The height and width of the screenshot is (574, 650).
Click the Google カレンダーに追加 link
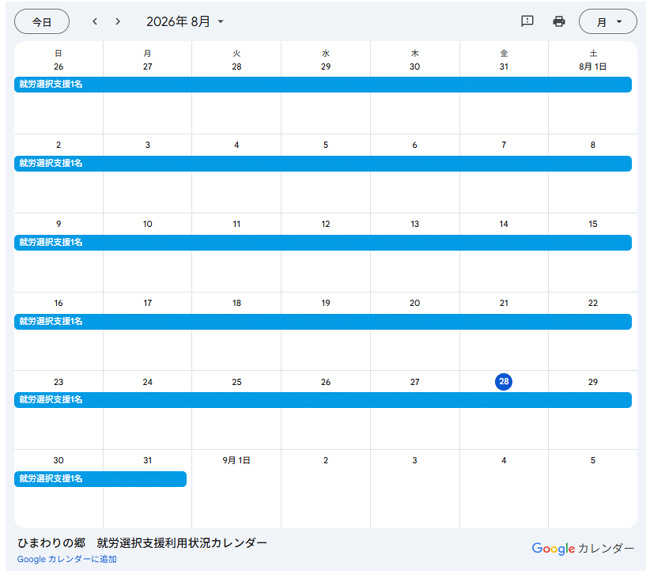point(67,559)
